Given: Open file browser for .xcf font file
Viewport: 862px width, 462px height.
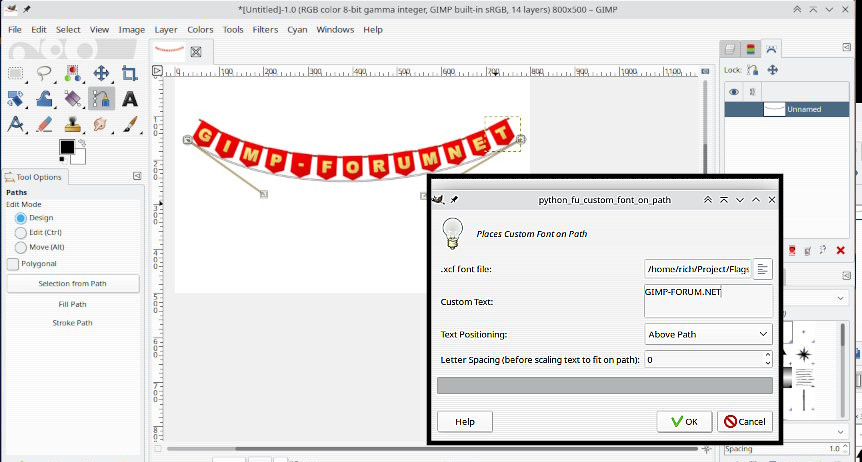Looking at the screenshot, I should [762, 269].
